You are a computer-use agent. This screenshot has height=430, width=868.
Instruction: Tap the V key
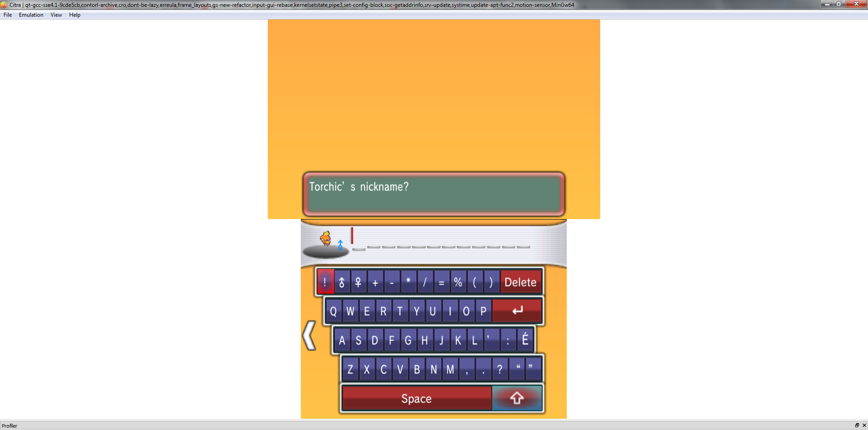point(400,369)
